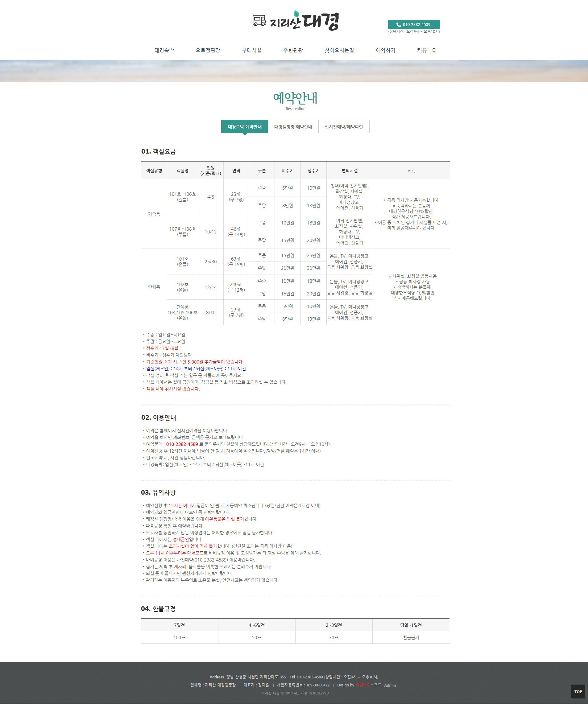This screenshot has width=588, height=704.
Task: Click the 2~3일전 refund header cell
Action: pyautogui.click(x=334, y=625)
